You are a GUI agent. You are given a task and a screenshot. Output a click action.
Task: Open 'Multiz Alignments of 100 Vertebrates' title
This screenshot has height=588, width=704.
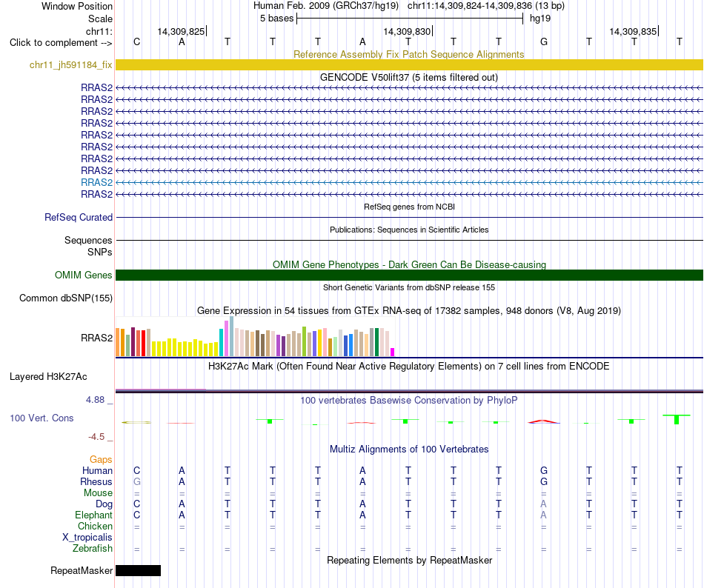pos(409,449)
